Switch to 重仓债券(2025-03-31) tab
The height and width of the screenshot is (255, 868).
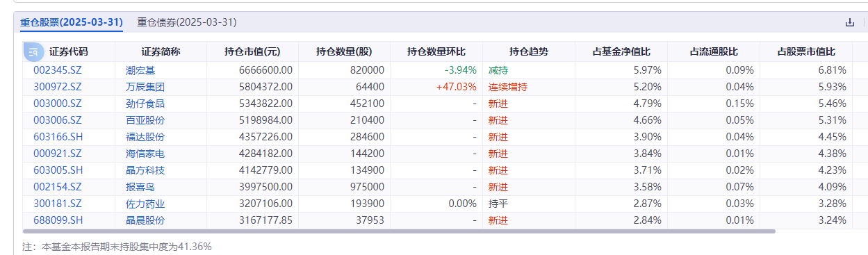pyautogui.click(x=187, y=22)
